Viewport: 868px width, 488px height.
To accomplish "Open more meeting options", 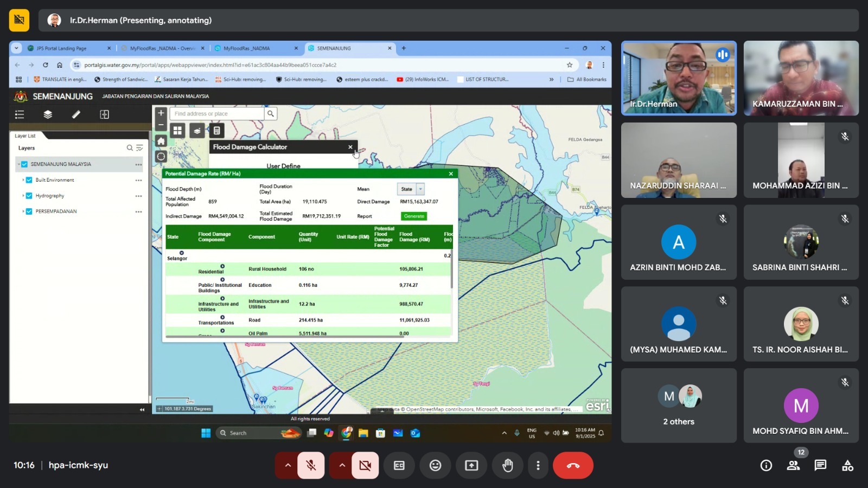I will (538, 465).
